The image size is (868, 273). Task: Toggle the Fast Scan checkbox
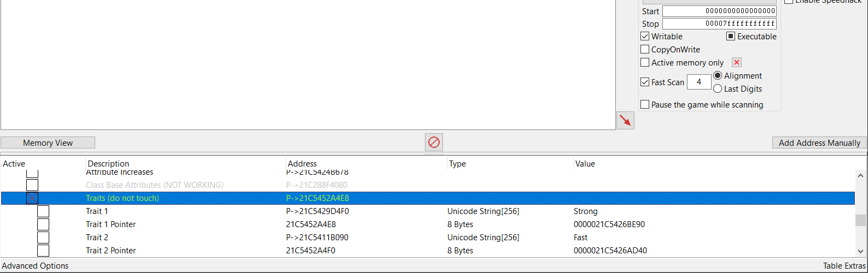(x=645, y=82)
